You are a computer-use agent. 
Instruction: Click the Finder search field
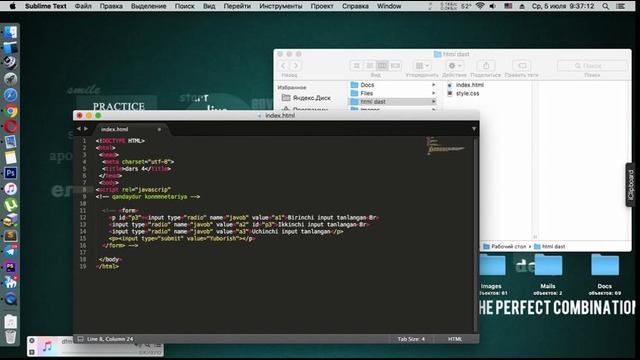(x=592, y=65)
